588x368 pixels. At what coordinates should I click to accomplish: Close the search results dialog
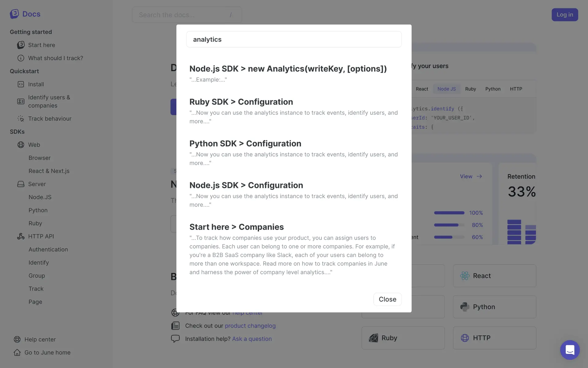point(387,299)
